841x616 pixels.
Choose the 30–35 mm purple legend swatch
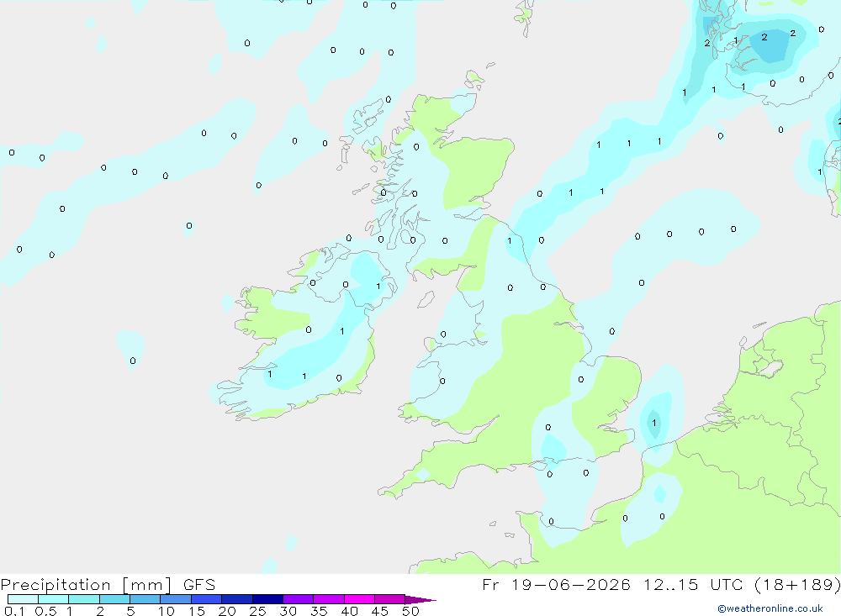click(x=299, y=599)
